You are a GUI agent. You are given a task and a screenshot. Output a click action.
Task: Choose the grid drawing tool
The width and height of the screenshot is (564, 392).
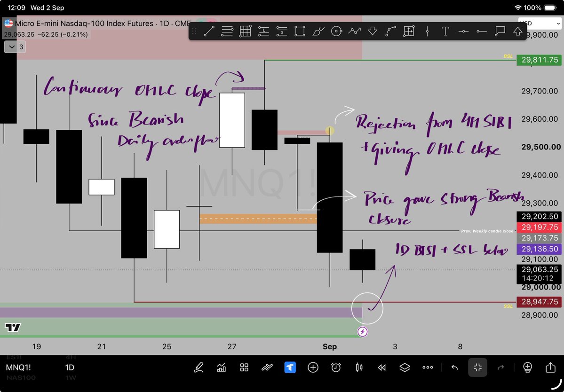tap(246, 31)
